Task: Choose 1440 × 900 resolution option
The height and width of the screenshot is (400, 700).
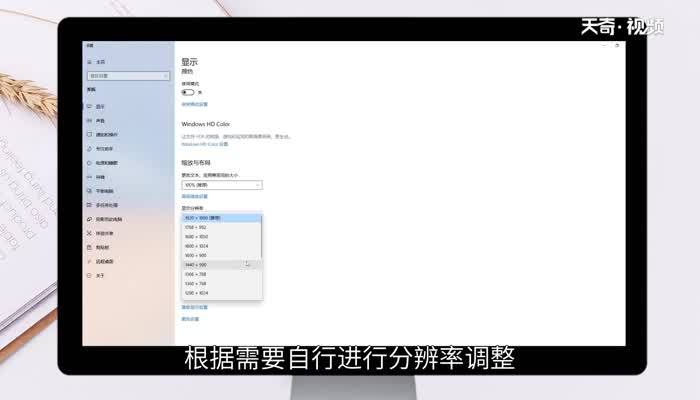Action: tap(221, 265)
